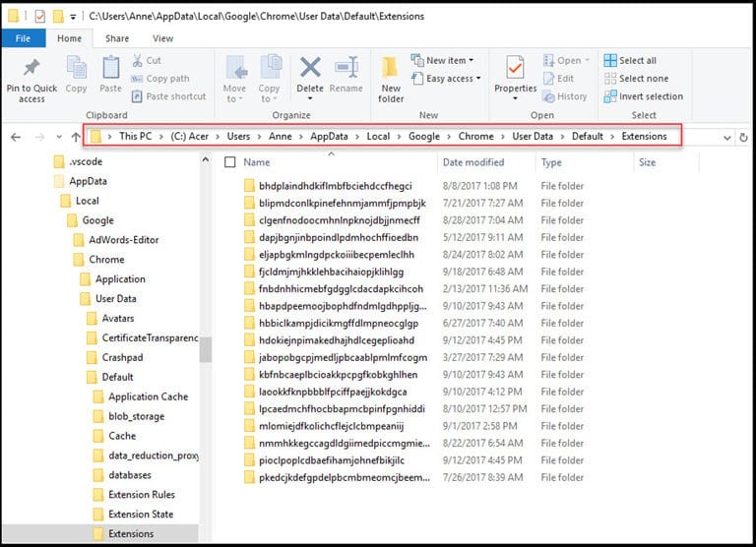The width and height of the screenshot is (756, 547).
Task: Select AdWords-Editor in the folder tree
Action: click(x=123, y=240)
